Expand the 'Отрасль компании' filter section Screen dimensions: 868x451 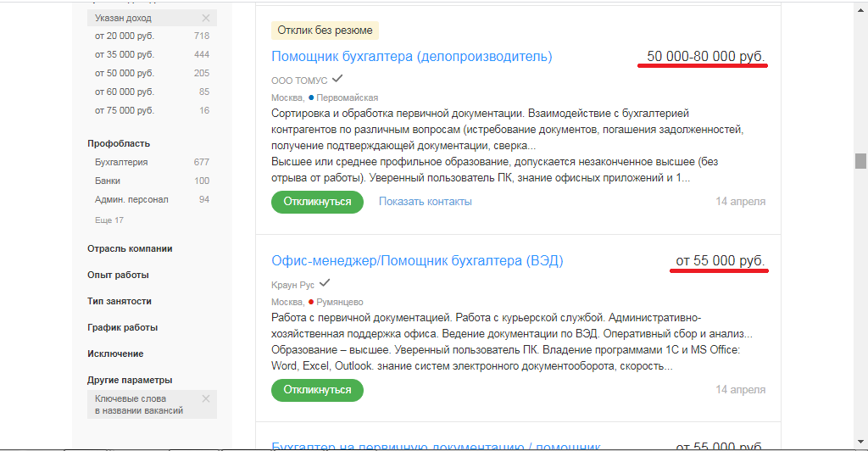130,248
